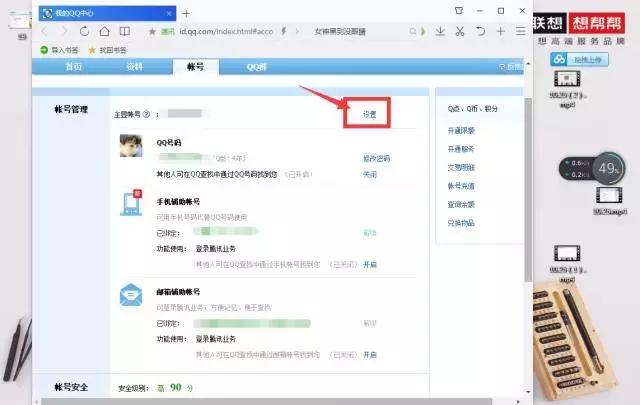Bookmark this page with the star icon
Viewport: 640px width, 405px height.
[152, 31]
